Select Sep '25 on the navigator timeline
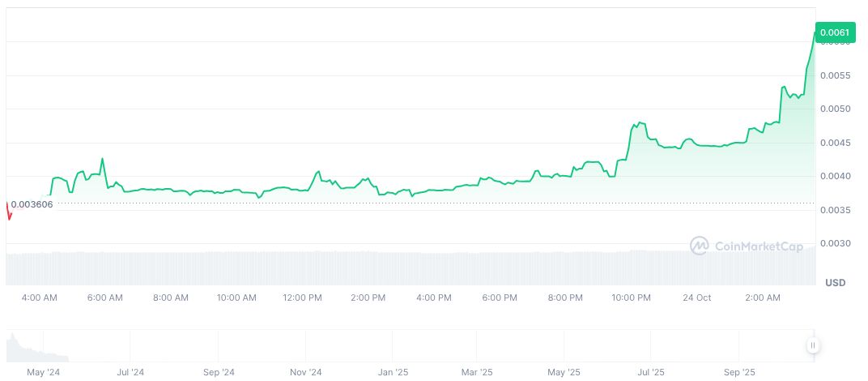The height and width of the screenshot is (381, 868). click(738, 372)
